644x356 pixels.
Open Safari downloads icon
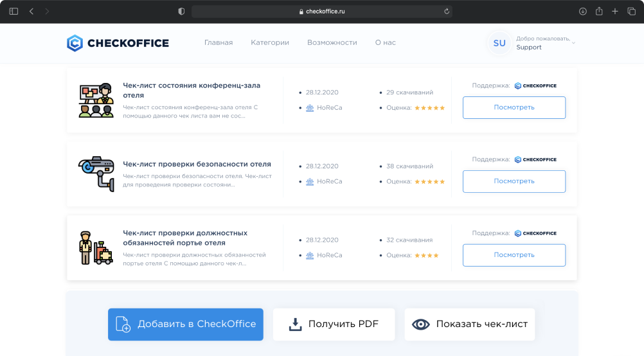(583, 12)
